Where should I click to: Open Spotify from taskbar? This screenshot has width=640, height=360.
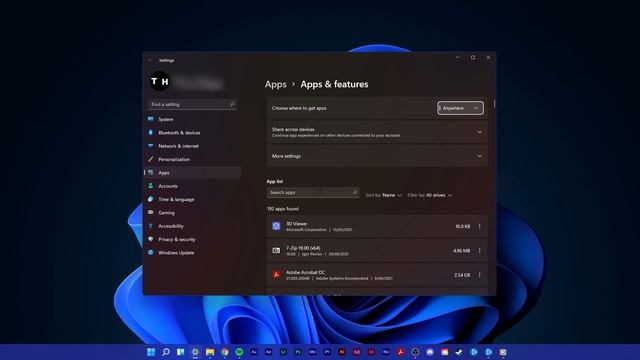coord(239,352)
